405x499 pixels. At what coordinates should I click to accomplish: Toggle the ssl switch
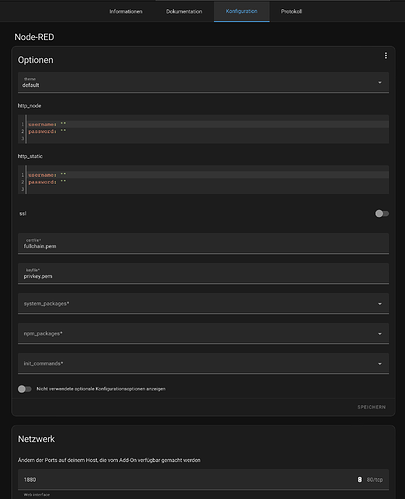(x=382, y=213)
